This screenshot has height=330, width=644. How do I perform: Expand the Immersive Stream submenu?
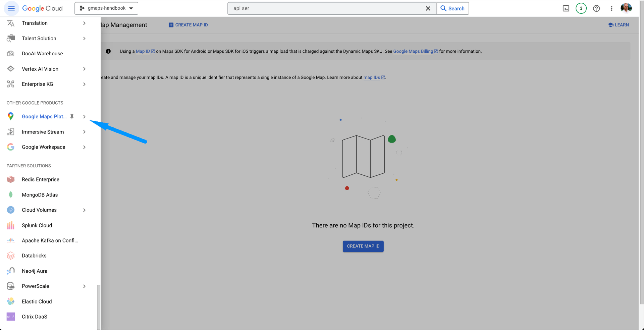tap(84, 132)
